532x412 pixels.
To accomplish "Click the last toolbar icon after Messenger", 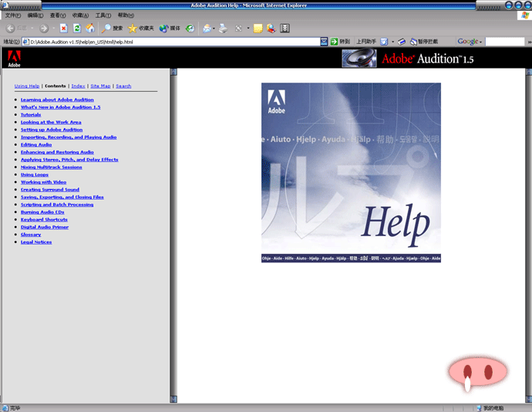I will 285,29.
